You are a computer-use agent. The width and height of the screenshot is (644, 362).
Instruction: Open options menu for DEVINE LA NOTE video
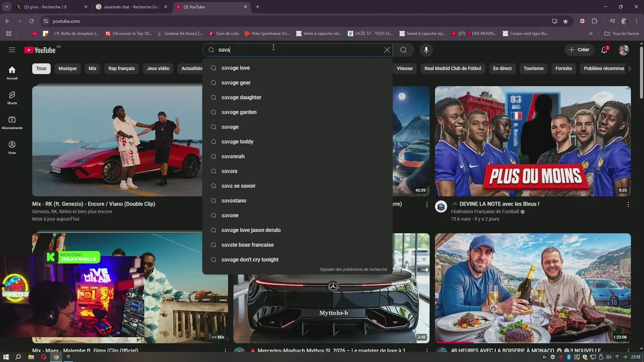point(628,204)
